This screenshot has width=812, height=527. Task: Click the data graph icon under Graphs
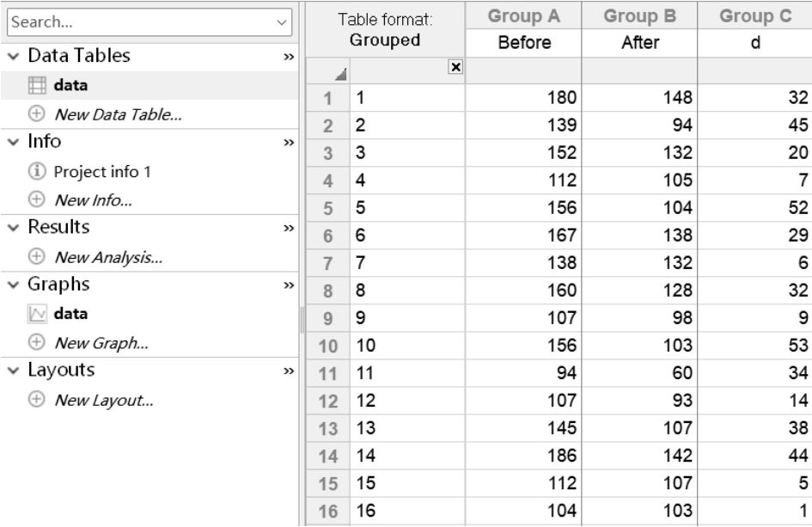(x=36, y=314)
